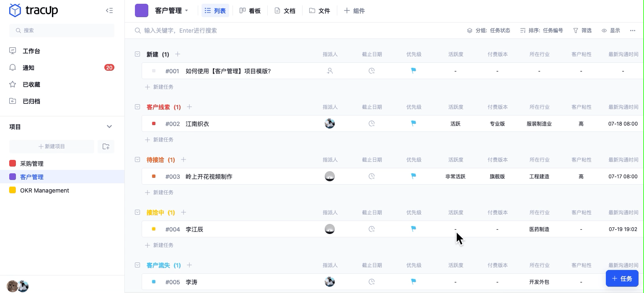Click plus icon next to 客户线索 group
The width and height of the screenshot is (644, 293).
pos(189,107)
